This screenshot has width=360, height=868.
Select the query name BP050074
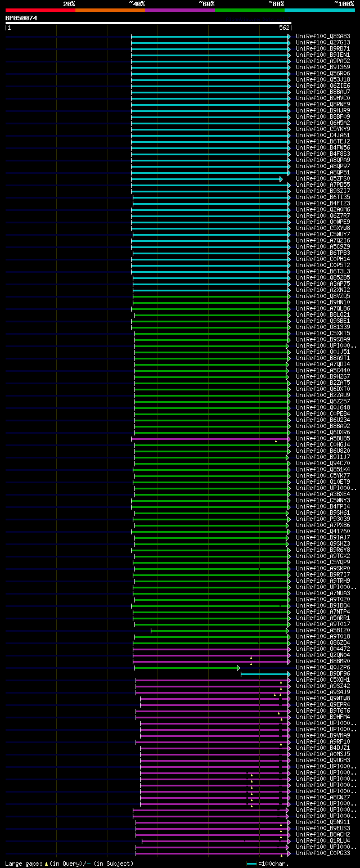pyautogui.click(x=21, y=18)
